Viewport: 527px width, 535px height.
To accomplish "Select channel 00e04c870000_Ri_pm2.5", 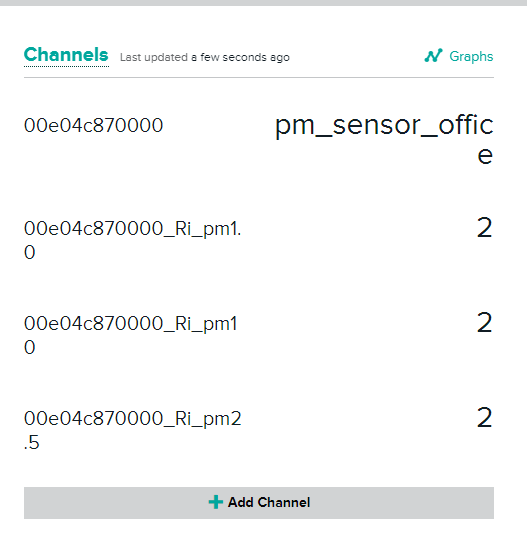I will click(132, 430).
